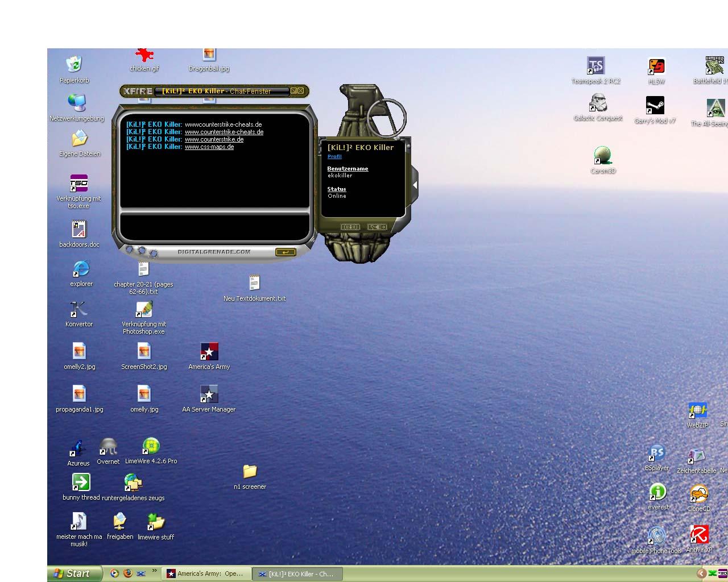The image size is (728, 582).
Task: Click the Profil link in Xfire panel
Action: [334, 156]
